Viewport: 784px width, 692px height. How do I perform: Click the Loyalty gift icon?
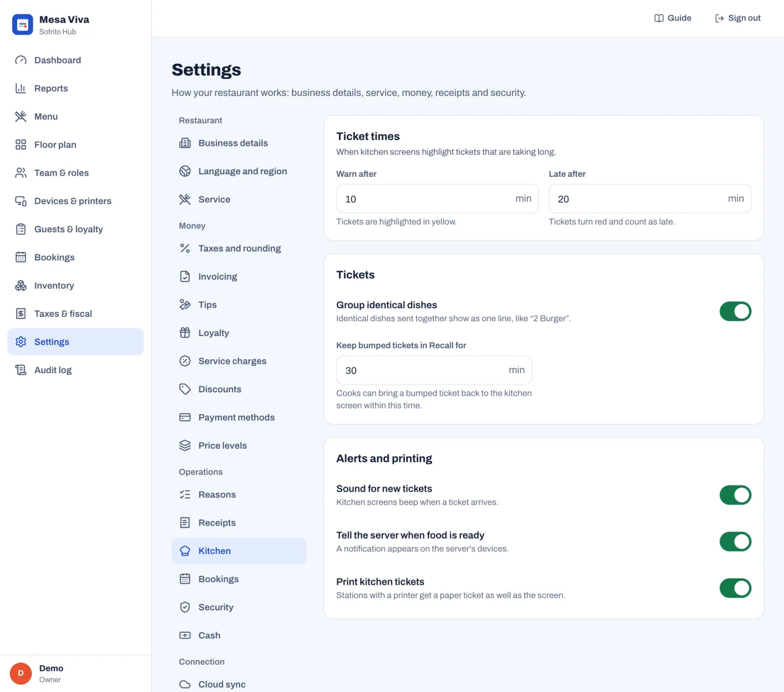tap(185, 333)
